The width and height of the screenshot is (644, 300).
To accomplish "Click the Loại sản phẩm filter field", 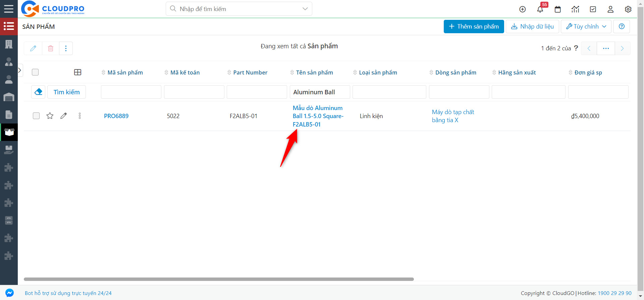I will coord(389,92).
